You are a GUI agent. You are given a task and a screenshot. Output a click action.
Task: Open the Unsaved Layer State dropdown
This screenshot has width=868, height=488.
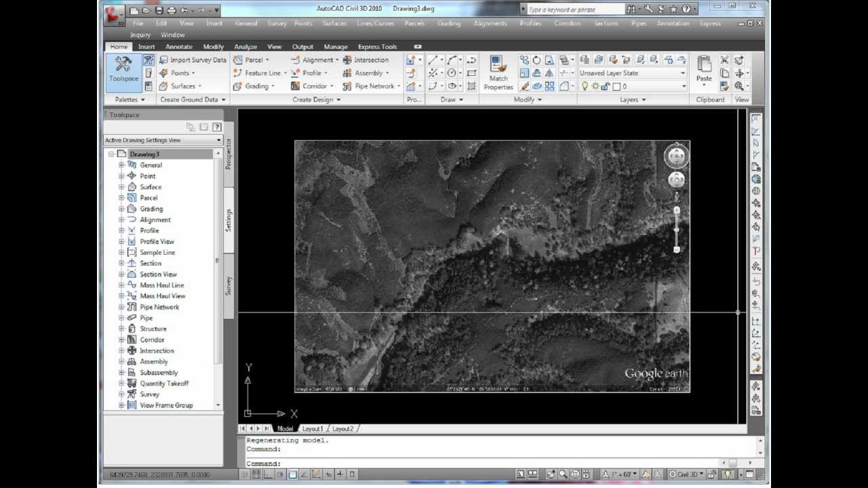(632, 73)
